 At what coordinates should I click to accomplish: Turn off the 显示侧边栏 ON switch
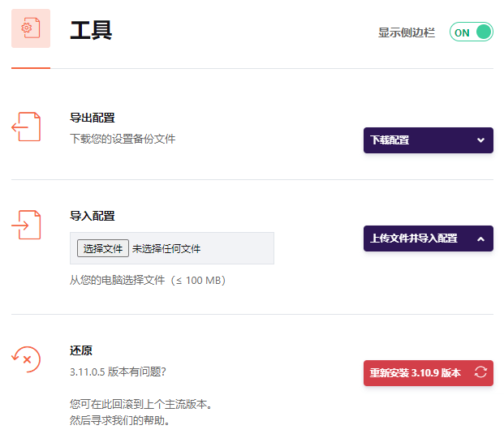point(472,32)
